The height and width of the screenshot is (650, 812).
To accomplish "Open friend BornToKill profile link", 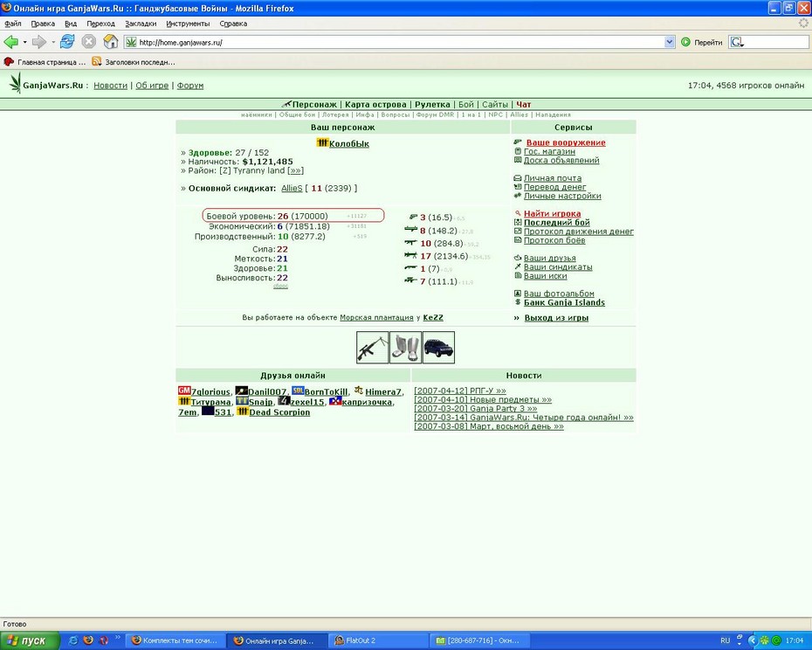I will point(326,392).
